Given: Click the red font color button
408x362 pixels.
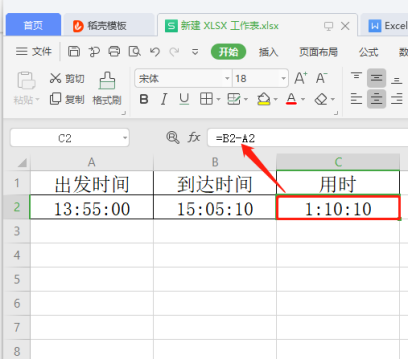Looking at the screenshot, I should point(291,99).
